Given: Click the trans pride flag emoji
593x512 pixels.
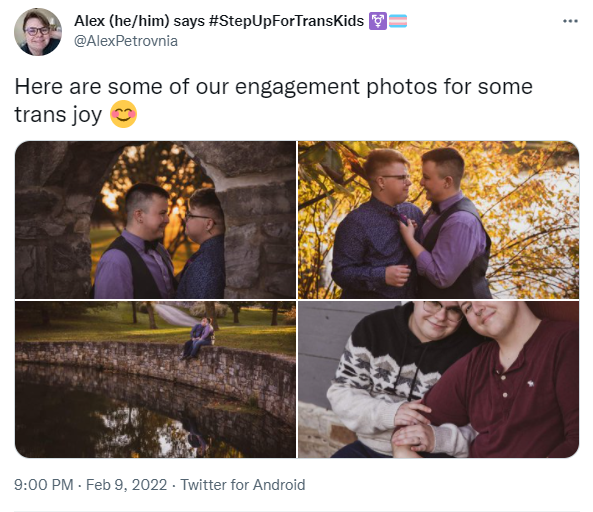Looking at the screenshot, I should point(398,21).
